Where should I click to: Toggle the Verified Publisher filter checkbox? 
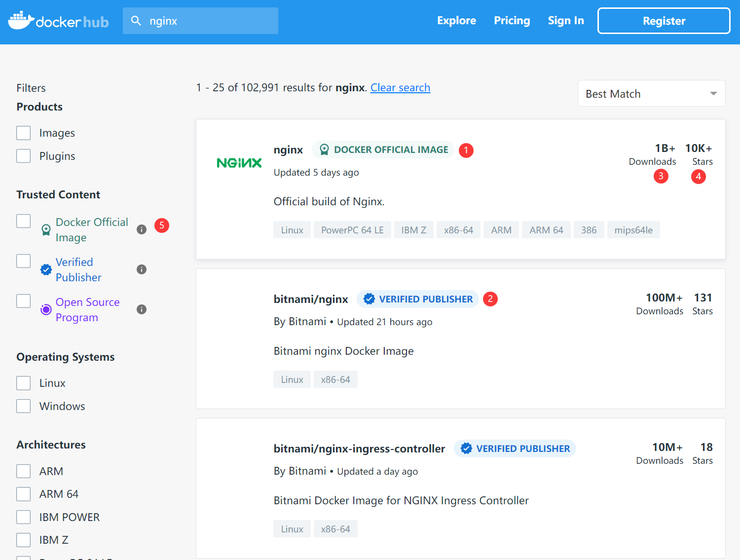click(x=24, y=261)
